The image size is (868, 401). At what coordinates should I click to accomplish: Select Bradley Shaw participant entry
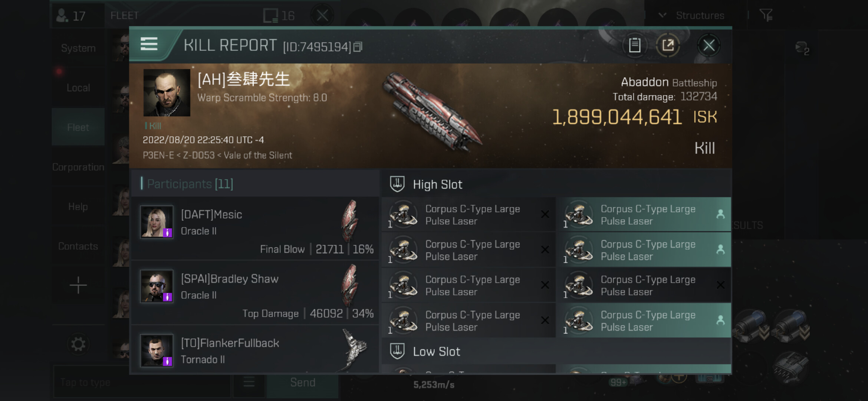coord(255,292)
